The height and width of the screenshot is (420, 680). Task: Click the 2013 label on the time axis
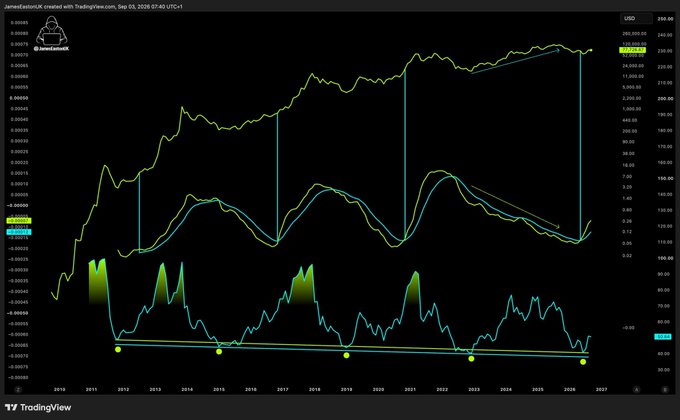[155, 390]
